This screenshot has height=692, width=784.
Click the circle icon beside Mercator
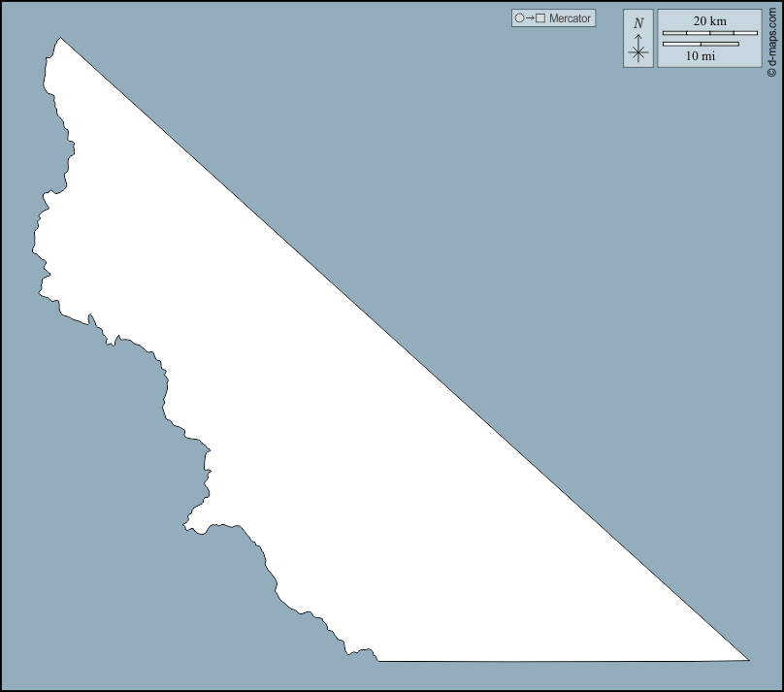tap(519, 18)
